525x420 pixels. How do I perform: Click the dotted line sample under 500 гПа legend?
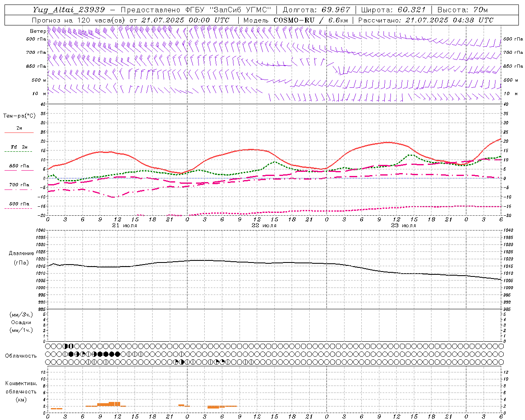[x=18, y=209]
